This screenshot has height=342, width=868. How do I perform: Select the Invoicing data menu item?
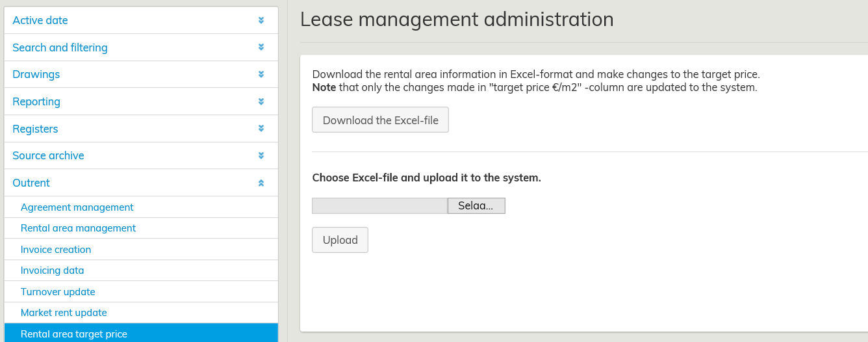pos(52,270)
